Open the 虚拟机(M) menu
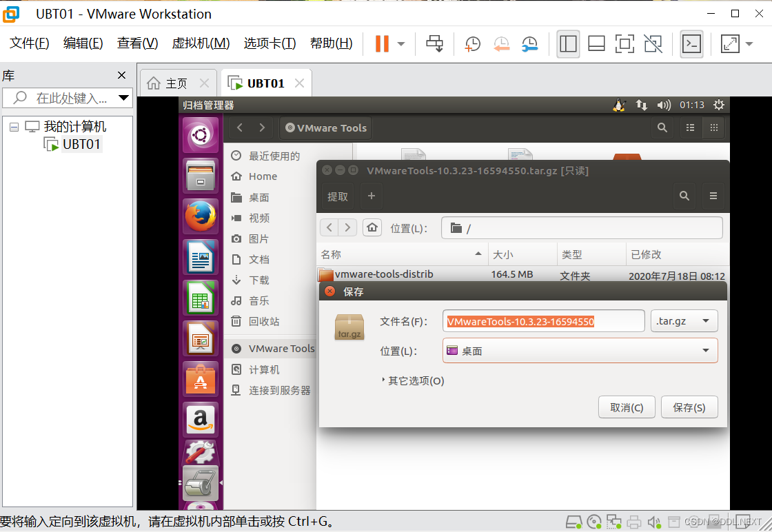Viewport: 772px width, 532px height. point(201,43)
